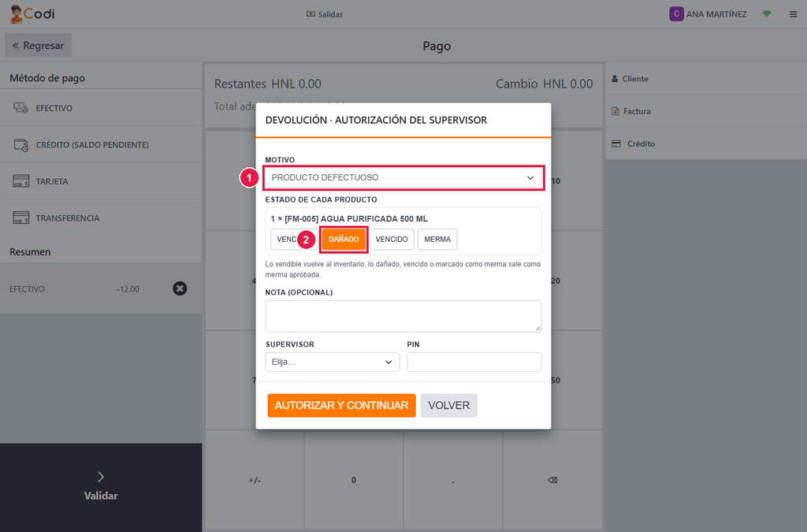Tap the decimal point numpad key
This screenshot has width=807, height=532.
453,480
